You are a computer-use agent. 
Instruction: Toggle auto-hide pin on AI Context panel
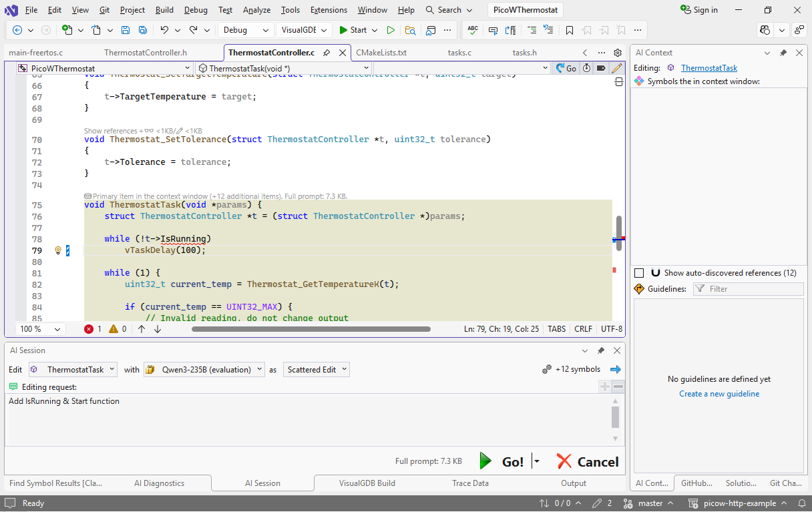click(x=783, y=53)
